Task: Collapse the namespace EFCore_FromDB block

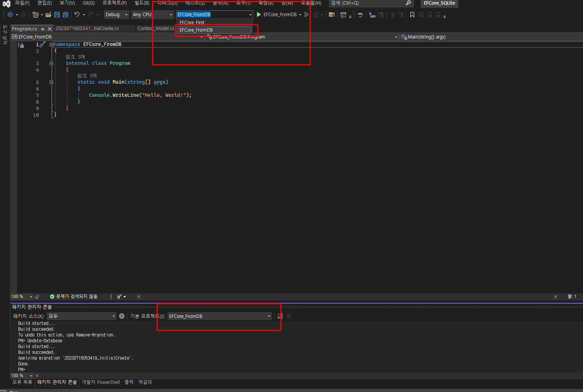Action: point(51,45)
